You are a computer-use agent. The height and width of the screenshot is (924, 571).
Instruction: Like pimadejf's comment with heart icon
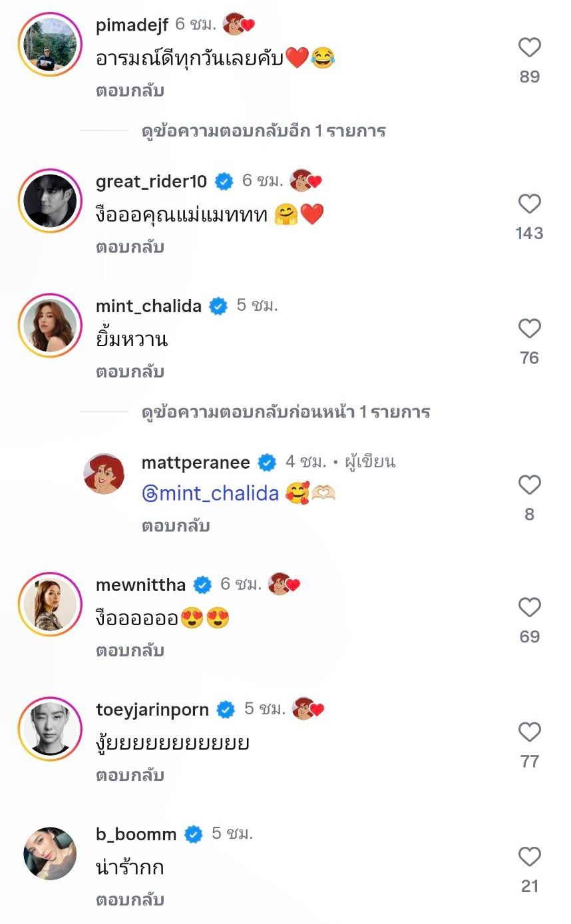(529, 47)
